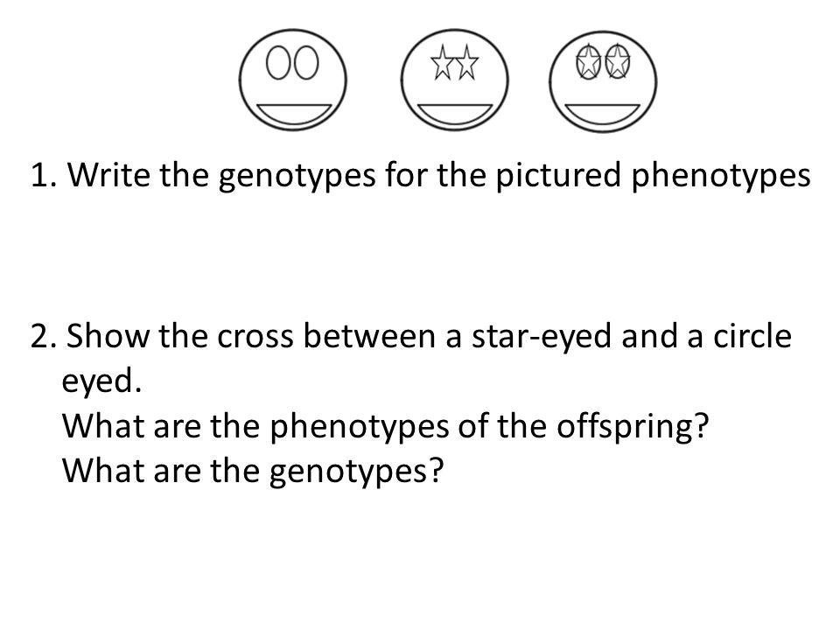Click the word 'phenotypes' in question 1
This screenshot has height=630, width=840.
pyautogui.click(x=721, y=176)
